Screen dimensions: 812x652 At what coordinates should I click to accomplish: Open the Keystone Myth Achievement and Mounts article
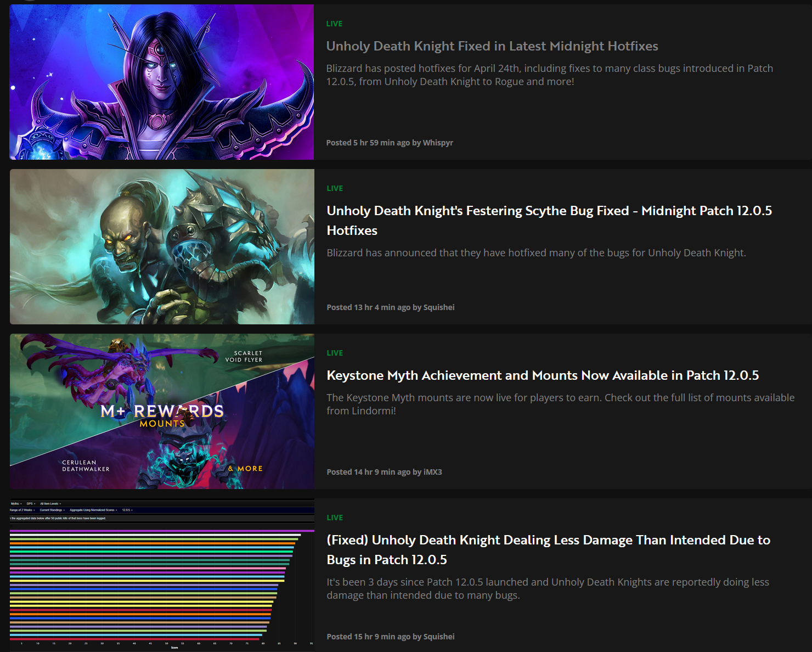(x=543, y=375)
